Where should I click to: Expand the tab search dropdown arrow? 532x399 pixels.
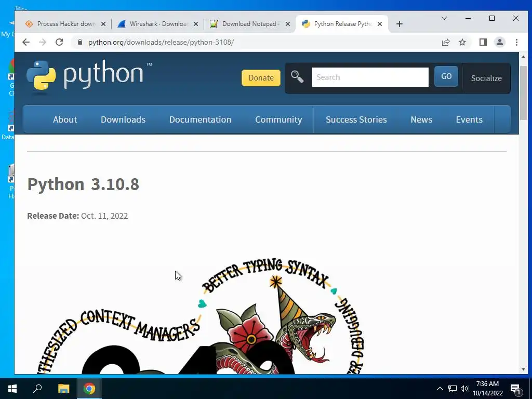point(444,18)
